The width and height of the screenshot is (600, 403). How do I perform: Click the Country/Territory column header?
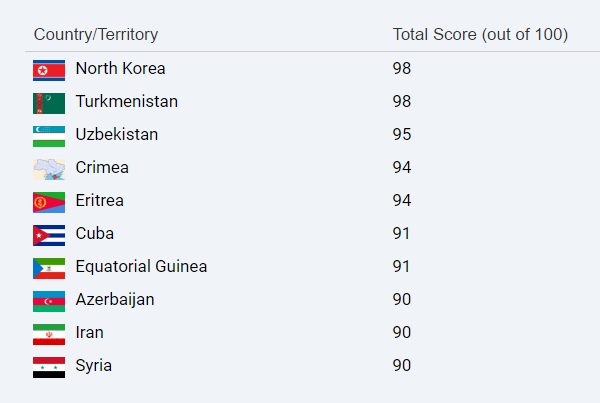tap(95, 35)
